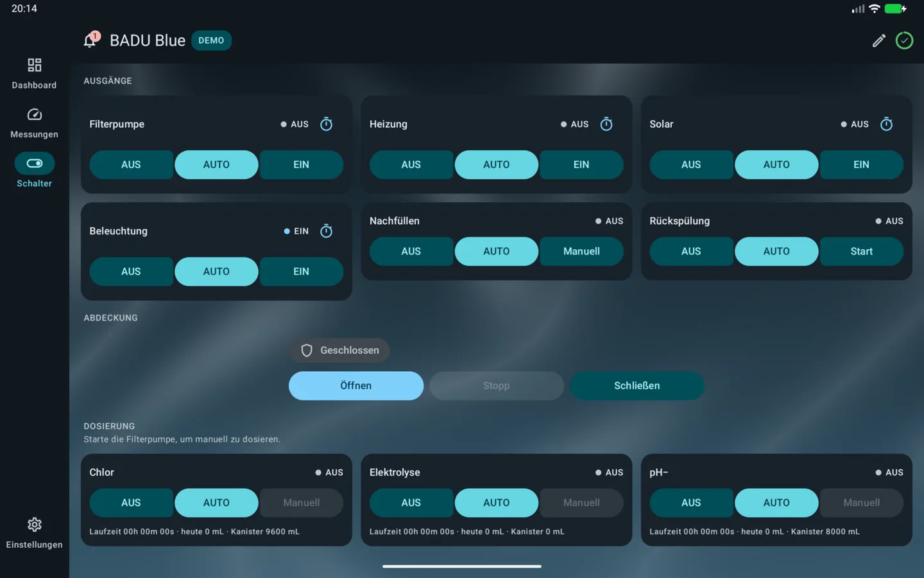Go to Dashboard in the sidebar
Image resolution: width=924 pixels, height=578 pixels.
tap(34, 73)
